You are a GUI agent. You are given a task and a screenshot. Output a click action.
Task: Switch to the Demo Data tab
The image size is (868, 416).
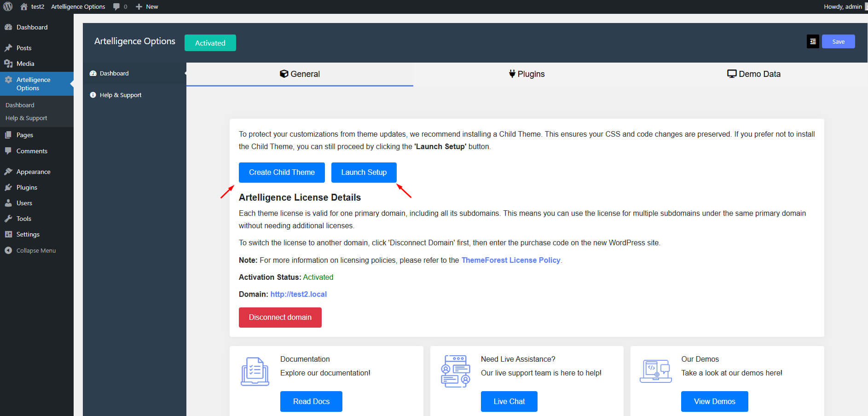(753, 74)
